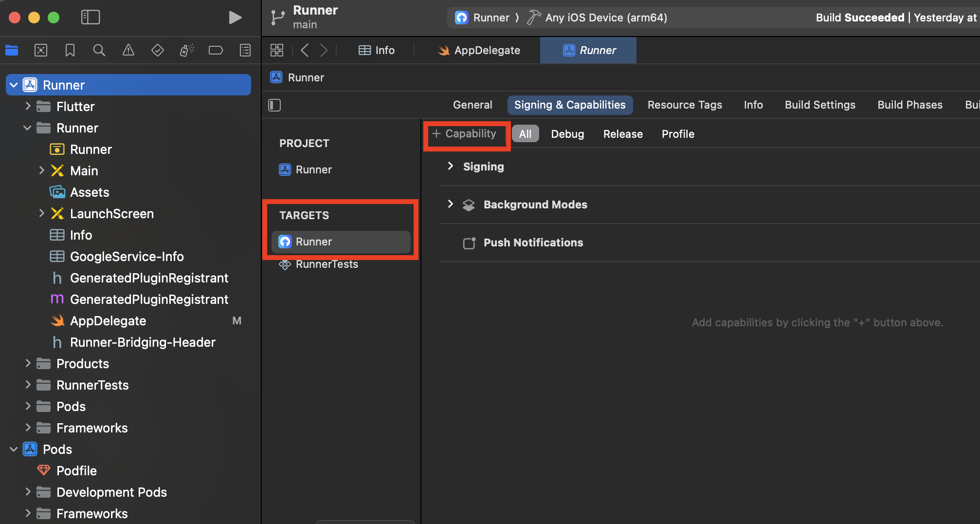Select the Profile configuration filter
The height and width of the screenshot is (524, 980).
(678, 134)
